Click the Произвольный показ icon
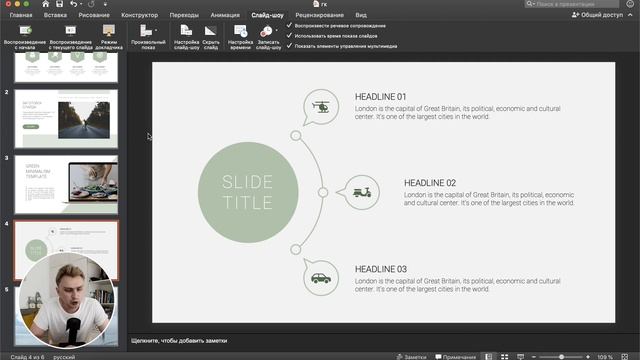The image size is (640, 360). [146, 31]
